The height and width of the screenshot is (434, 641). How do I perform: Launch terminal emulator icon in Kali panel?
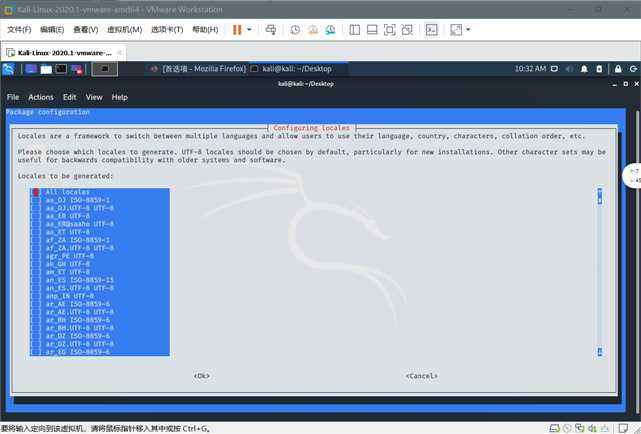point(61,69)
